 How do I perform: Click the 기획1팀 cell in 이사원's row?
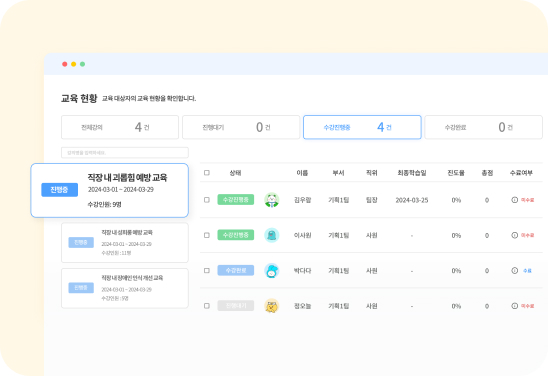point(338,235)
